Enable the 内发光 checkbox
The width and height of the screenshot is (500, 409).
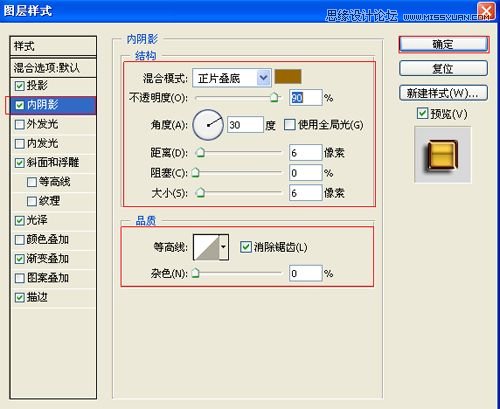click(x=20, y=144)
